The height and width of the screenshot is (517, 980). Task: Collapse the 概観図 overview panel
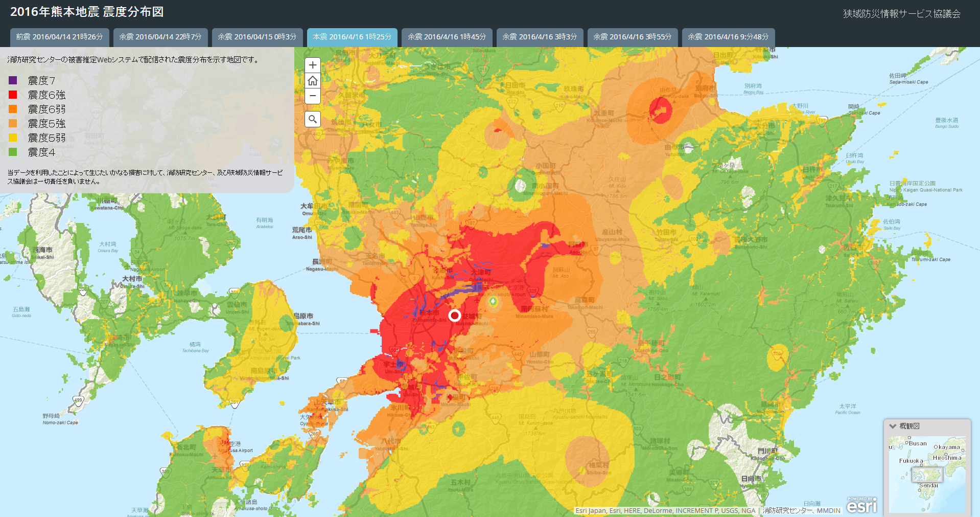(x=893, y=426)
